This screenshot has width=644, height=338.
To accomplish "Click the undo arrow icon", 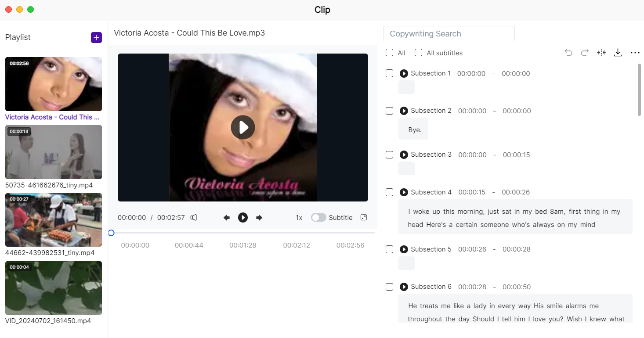I will pyautogui.click(x=568, y=53).
